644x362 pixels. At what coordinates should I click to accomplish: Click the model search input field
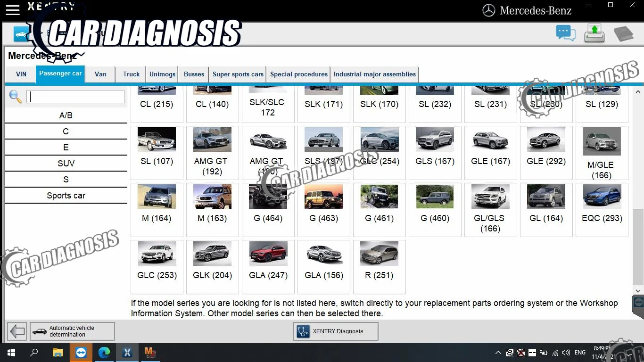point(75,97)
